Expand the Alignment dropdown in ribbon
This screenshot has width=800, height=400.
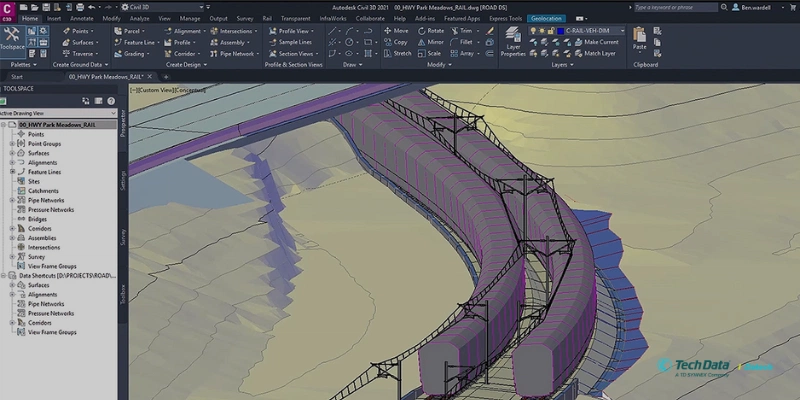coord(205,31)
